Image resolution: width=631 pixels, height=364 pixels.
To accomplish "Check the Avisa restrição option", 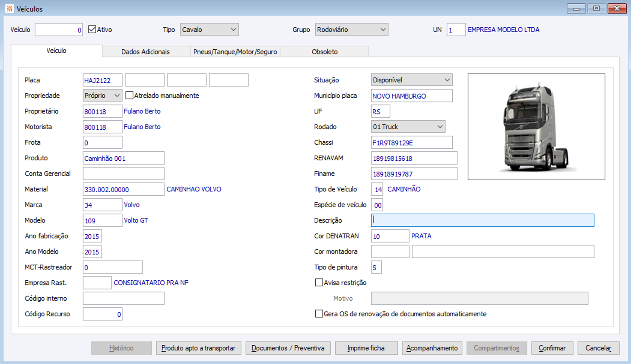I will (x=319, y=283).
